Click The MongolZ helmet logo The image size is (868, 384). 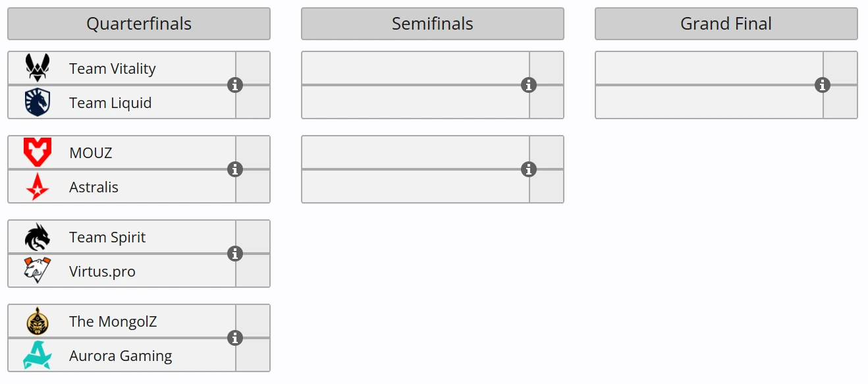coord(38,321)
